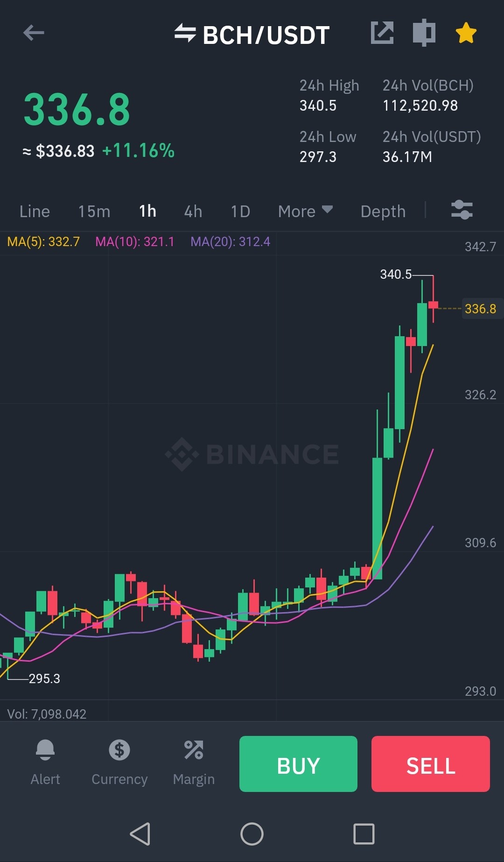Expand the More timeframes dropdown
Screen dimensions: 504x862
point(306,211)
